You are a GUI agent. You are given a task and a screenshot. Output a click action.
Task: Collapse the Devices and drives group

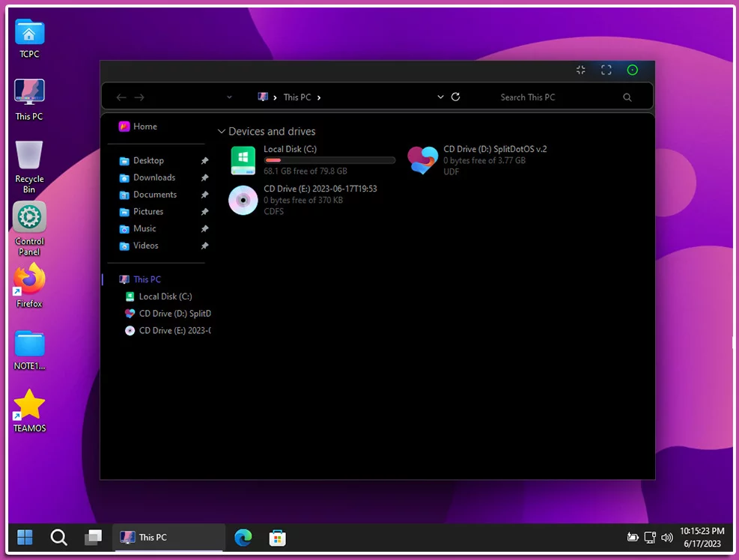tap(222, 132)
